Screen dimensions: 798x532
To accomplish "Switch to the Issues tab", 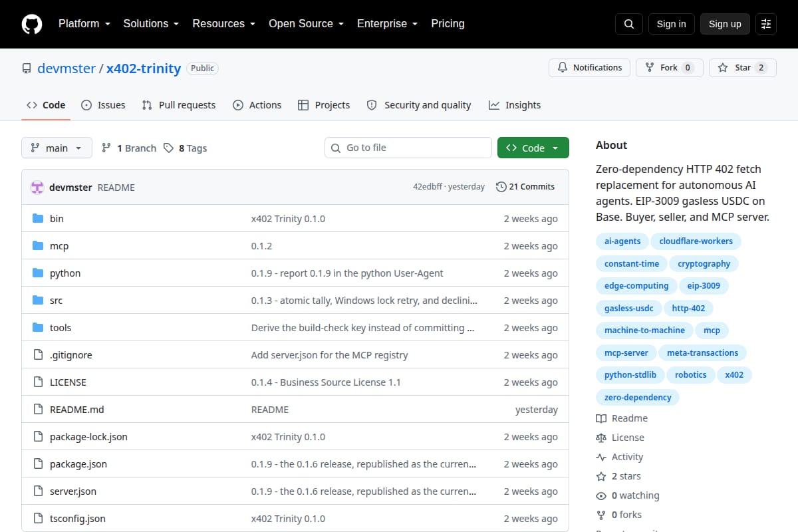I will point(103,105).
